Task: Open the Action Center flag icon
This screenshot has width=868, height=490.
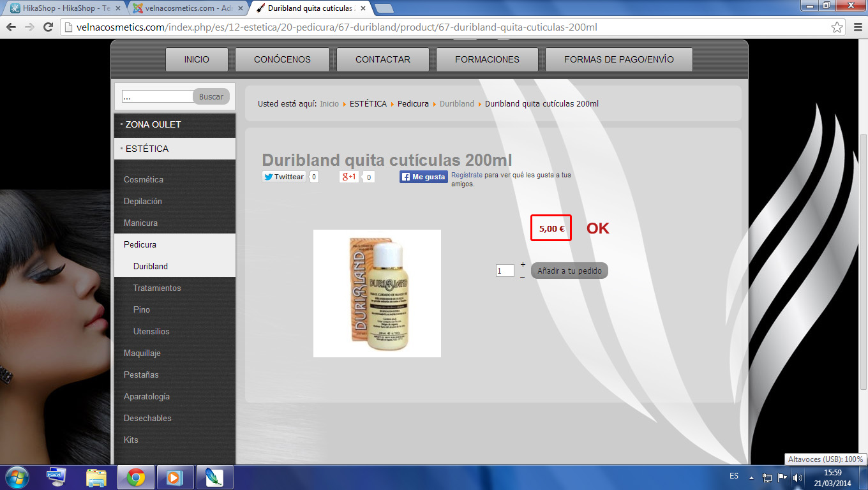Action: coord(782,477)
